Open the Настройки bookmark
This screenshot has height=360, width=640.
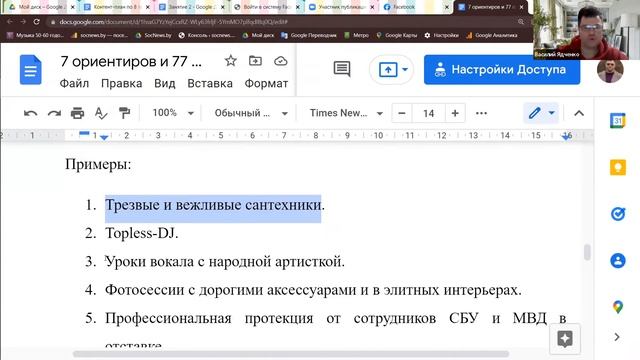point(442,36)
